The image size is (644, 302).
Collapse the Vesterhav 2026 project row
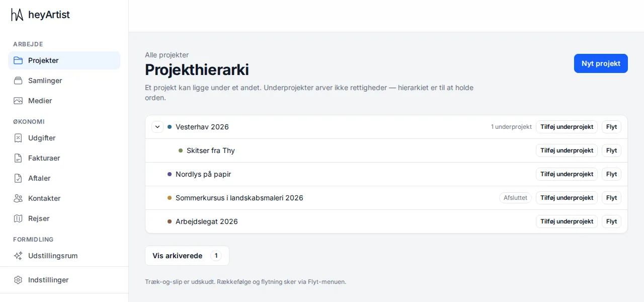[x=157, y=127]
